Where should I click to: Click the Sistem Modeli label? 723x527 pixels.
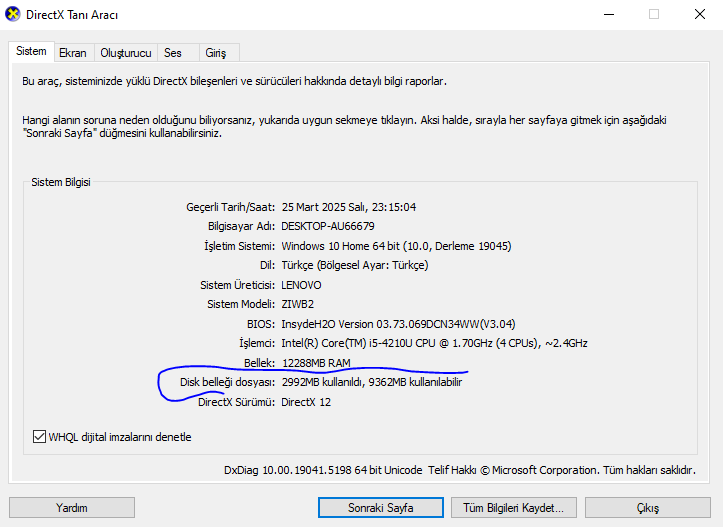click(241, 304)
